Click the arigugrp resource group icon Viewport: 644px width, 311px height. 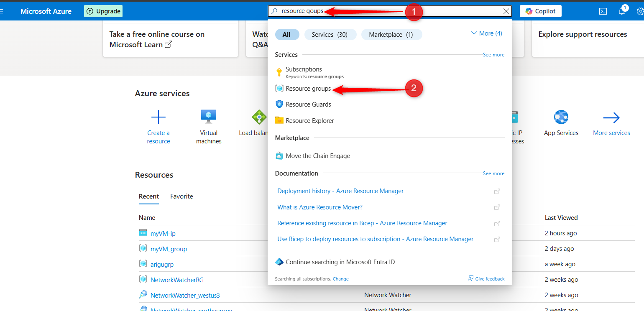point(143,264)
